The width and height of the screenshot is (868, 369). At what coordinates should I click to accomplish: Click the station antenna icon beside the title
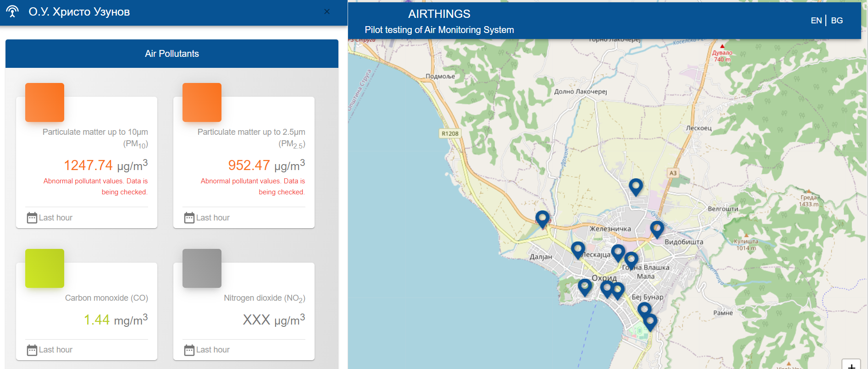[12, 11]
